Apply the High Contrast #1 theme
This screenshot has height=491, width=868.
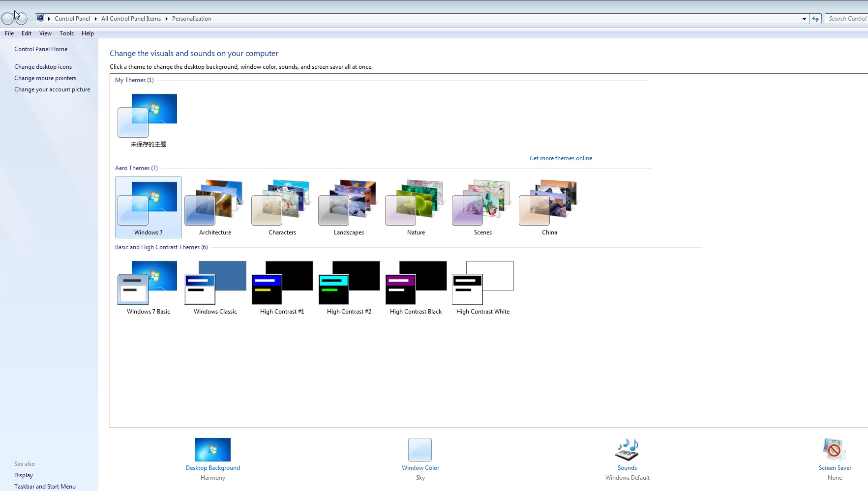(282, 287)
